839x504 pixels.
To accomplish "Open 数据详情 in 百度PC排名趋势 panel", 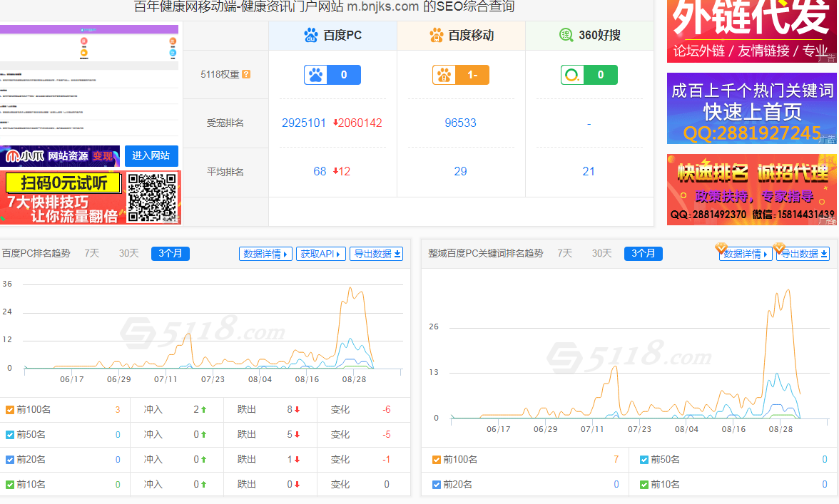I will [x=265, y=254].
